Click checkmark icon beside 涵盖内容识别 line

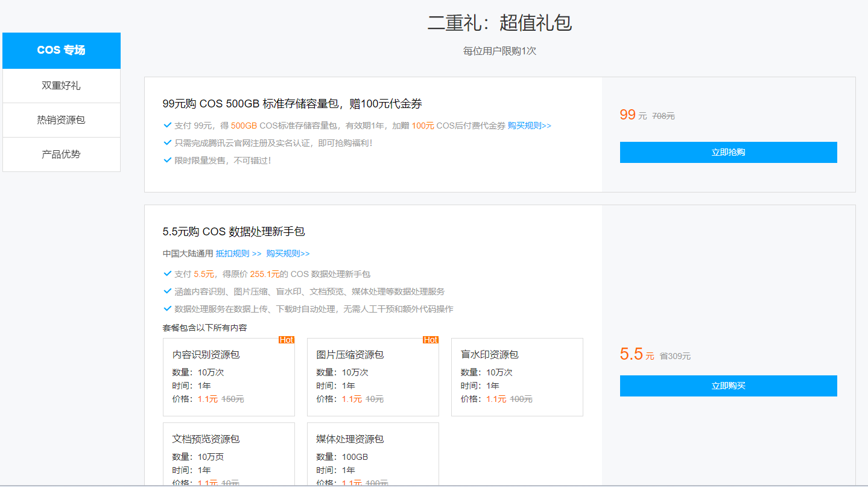[168, 291]
